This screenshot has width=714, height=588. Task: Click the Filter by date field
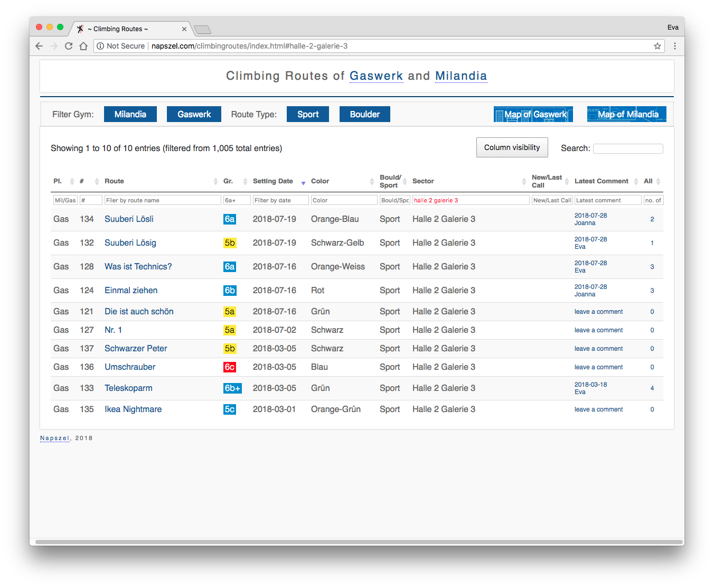click(281, 200)
